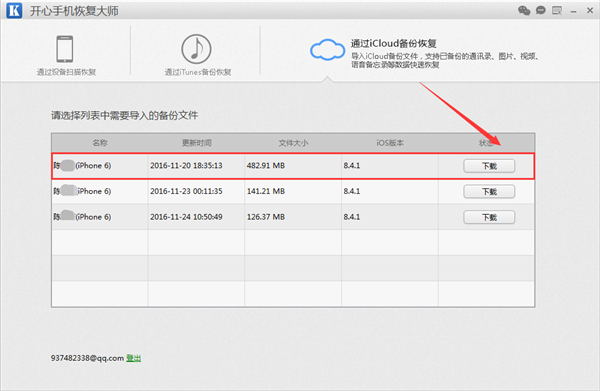Open the chat bubble support icon

[541, 10]
